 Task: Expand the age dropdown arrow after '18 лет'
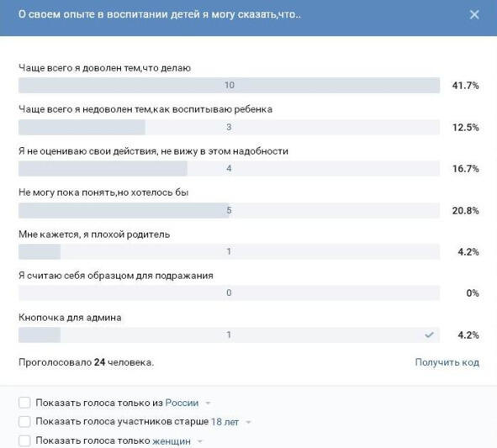[248, 422]
